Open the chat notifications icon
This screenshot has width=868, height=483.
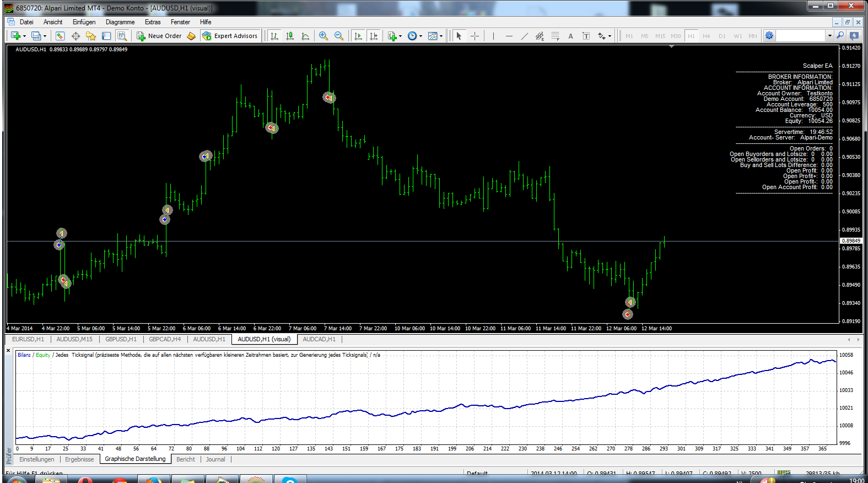(854, 36)
